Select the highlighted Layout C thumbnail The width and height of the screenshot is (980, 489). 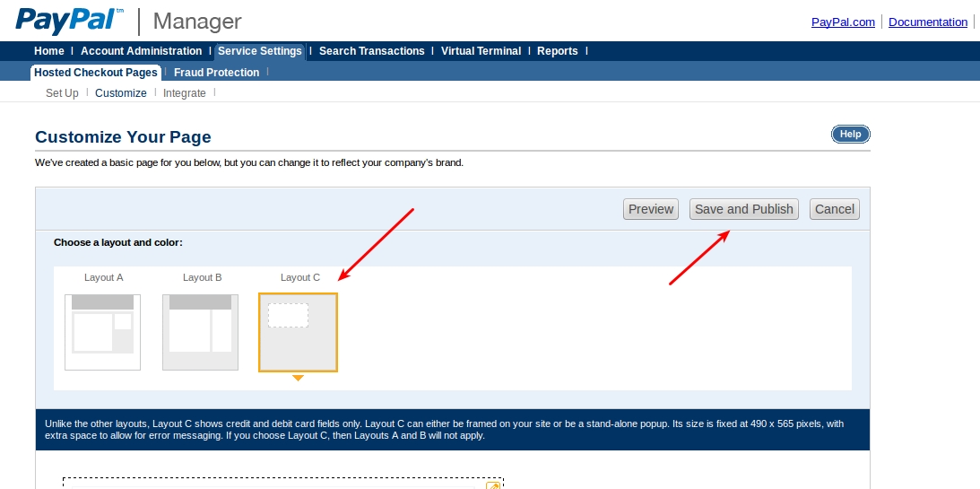[298, 332]
